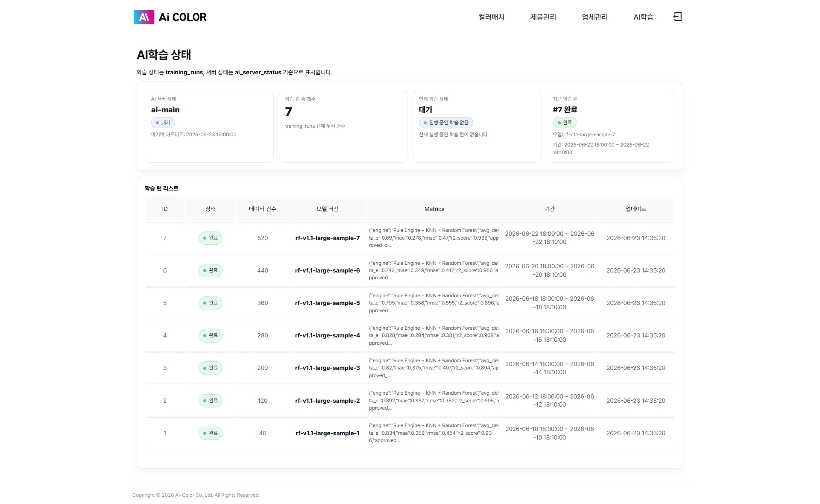This screenshot has height=504, width=820.
Task: Click the ai-main server name
Action: (165, 110)
